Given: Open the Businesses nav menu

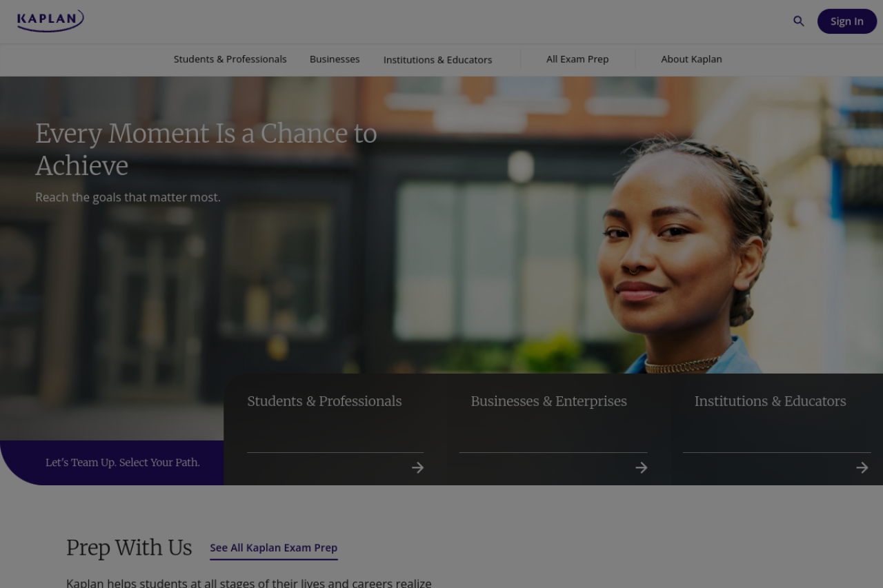Looking at the screenshot, I should click(x=335, y=59).
